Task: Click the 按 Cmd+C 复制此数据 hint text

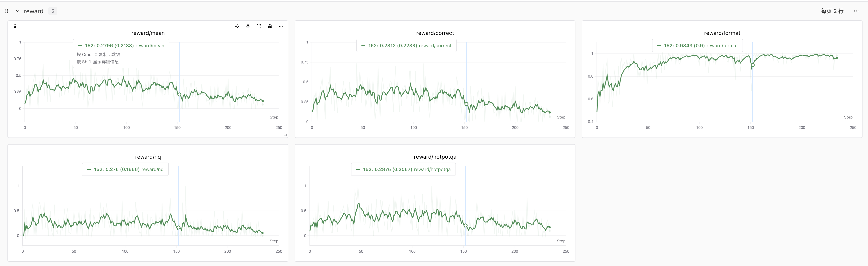Action: pos(98,54)
